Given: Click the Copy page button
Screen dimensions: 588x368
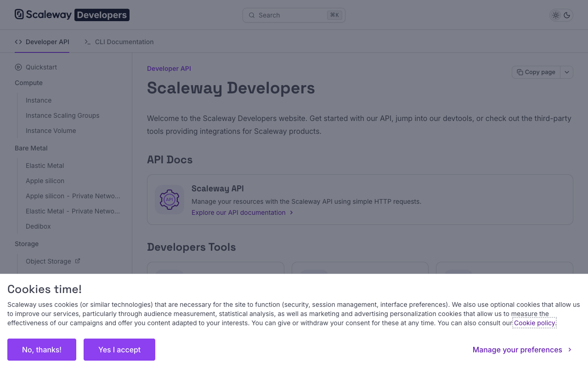Looking at the screenshot, I should (536, 72).
